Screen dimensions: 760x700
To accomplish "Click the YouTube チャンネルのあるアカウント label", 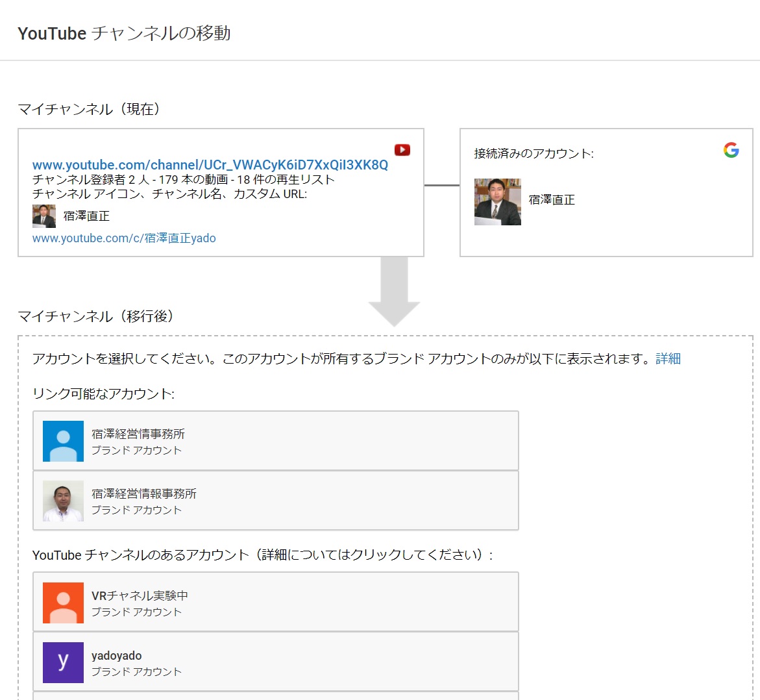I will click(262, 555).
